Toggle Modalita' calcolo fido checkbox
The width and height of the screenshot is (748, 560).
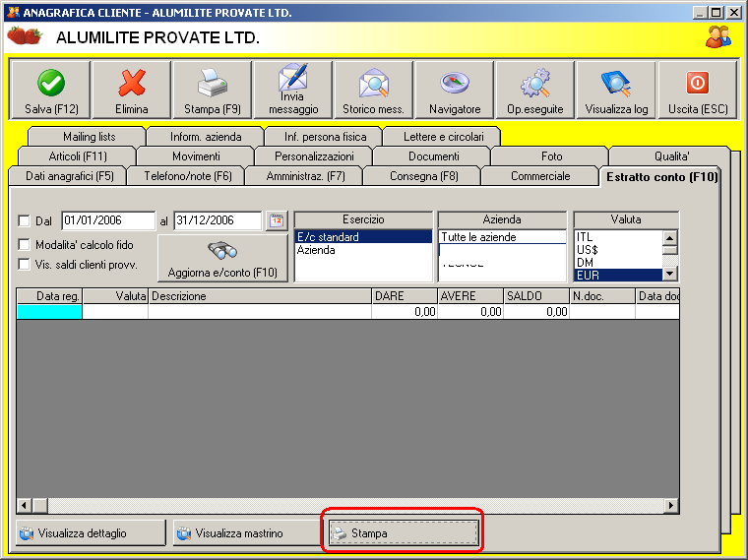24,245
